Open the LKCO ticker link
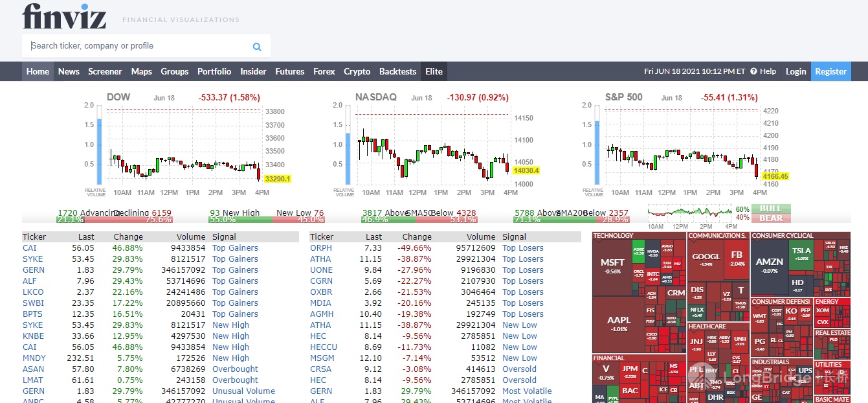 click(33, 292)
